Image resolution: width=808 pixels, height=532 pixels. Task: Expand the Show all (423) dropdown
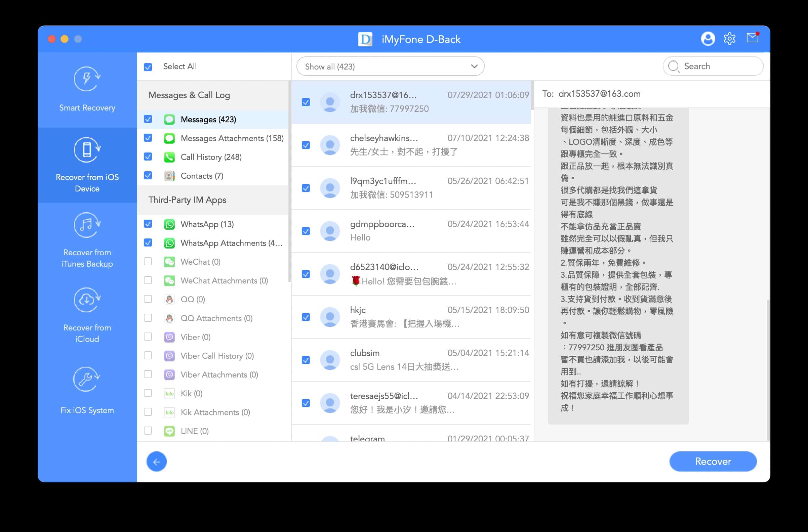pyautogui.click(x=390, y=66)
